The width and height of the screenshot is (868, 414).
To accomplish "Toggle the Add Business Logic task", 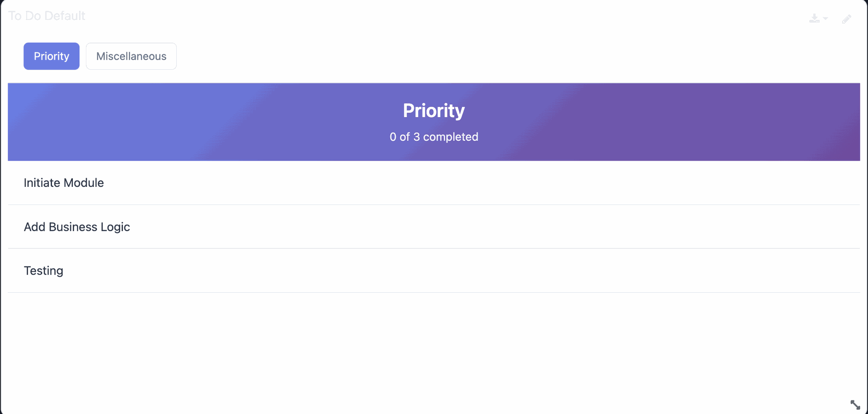I will point(77,227).
